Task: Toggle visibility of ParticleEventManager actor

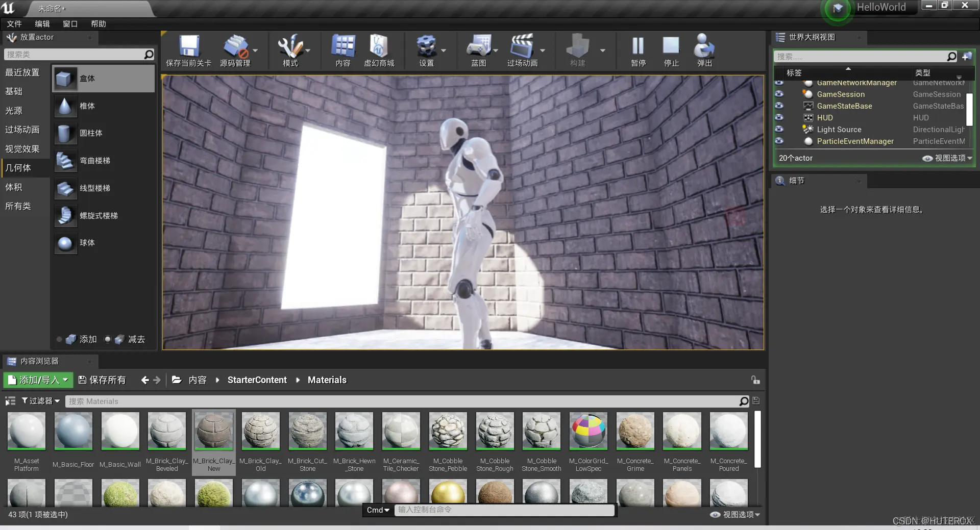Action: tap(779, 141)
